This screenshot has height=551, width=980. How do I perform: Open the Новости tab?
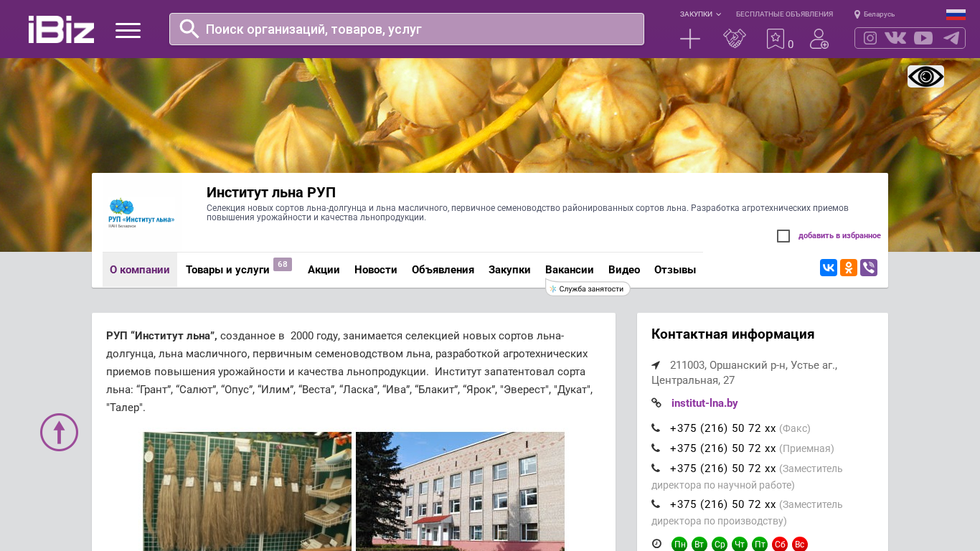pos(376,270)
